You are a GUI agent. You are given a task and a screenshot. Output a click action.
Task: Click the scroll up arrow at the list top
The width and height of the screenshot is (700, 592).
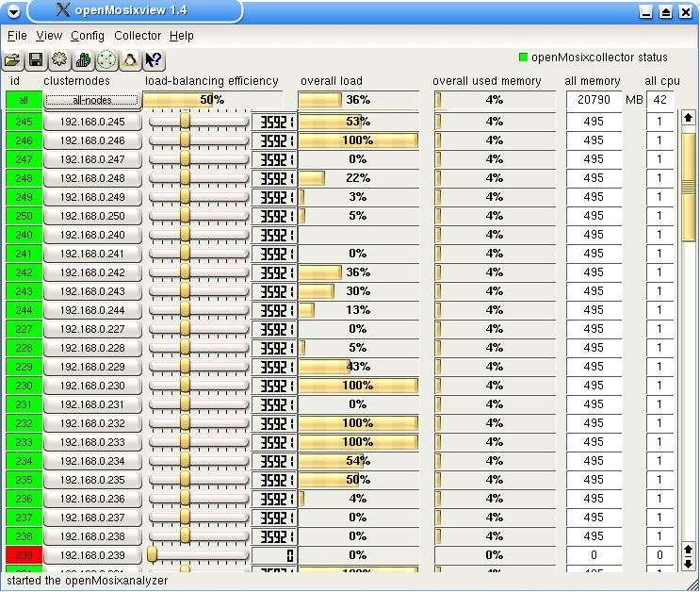coord(688,118)
